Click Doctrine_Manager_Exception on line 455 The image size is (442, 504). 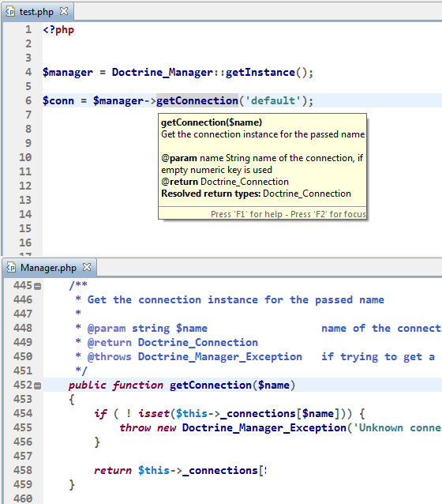pos(264,428)
